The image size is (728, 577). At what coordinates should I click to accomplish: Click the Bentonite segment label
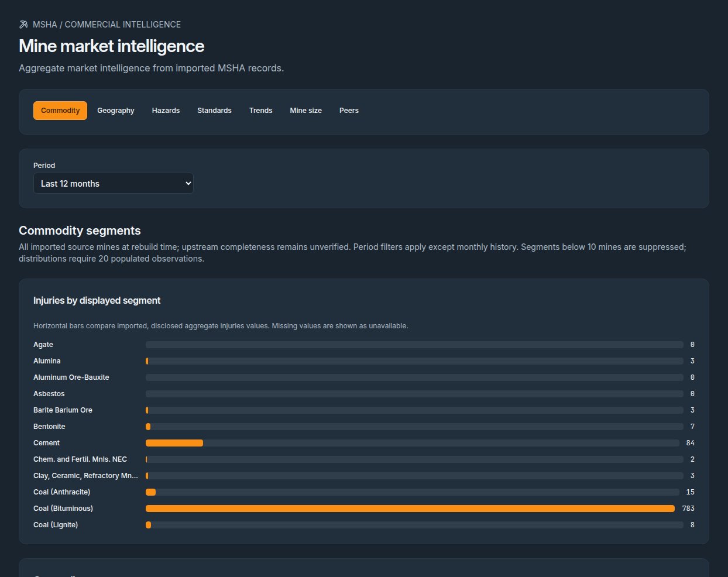tap(49, 427)
